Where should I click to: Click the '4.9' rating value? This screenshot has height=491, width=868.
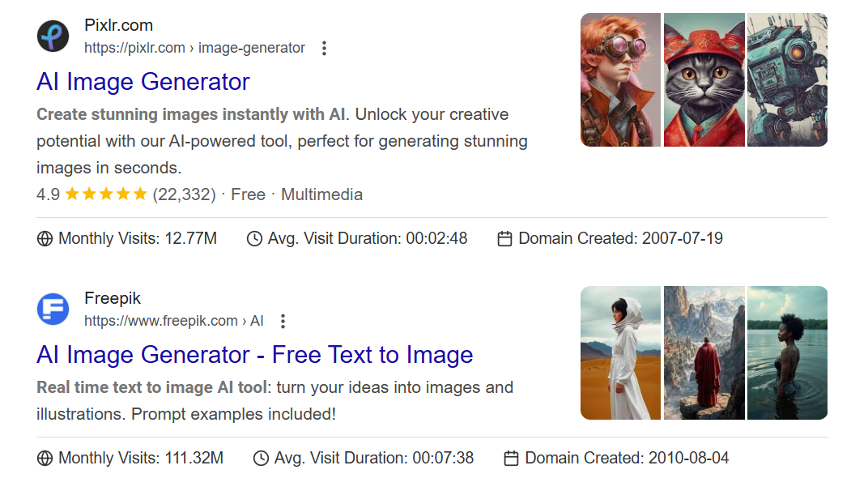(x=48, y=194)
